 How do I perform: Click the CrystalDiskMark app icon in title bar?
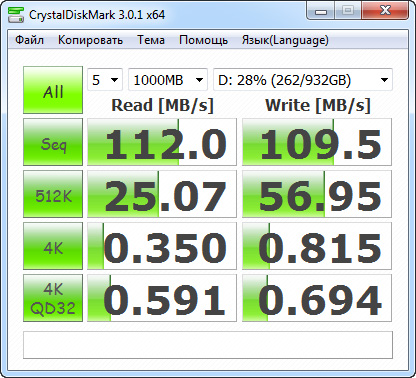(16, 15)
